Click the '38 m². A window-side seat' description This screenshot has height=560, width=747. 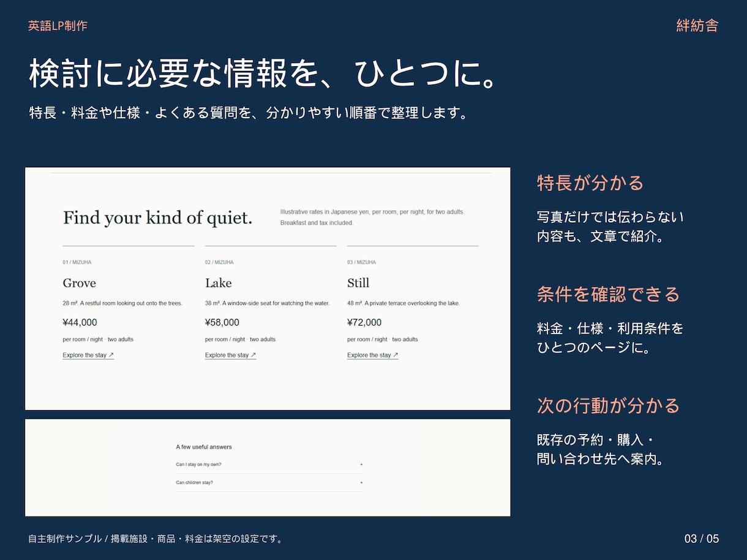267,303
